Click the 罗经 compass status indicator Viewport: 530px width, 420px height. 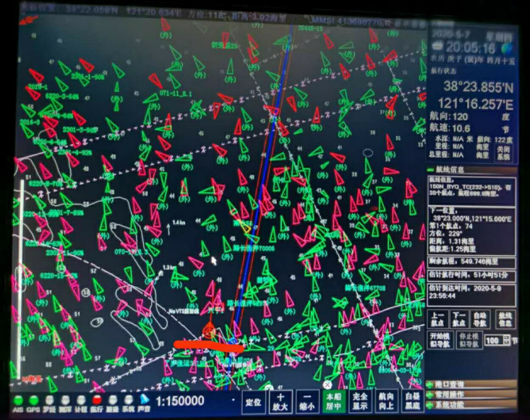tap(49, 400)
